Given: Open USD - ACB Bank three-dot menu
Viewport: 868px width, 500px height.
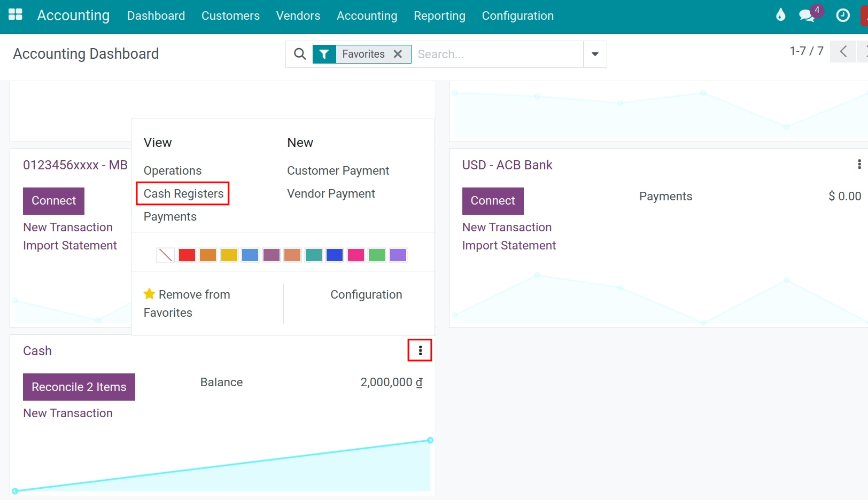Looking at the screenshot, I should pos(859,165).
